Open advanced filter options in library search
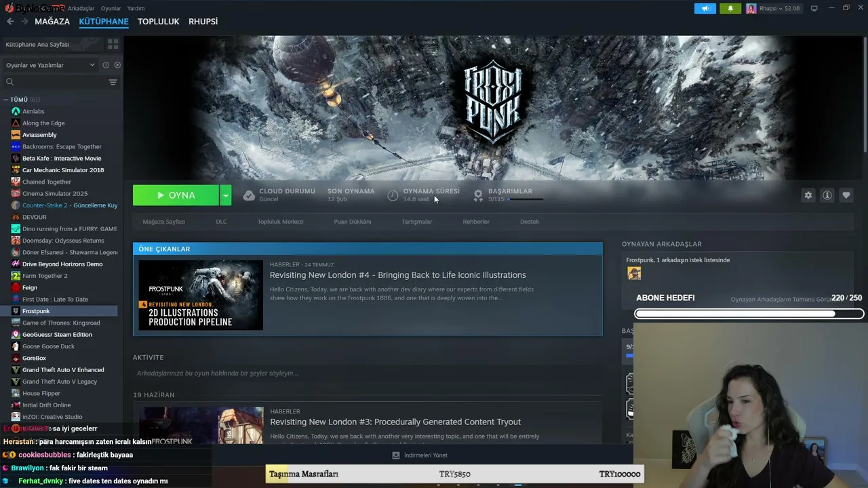 pos(113,82)
